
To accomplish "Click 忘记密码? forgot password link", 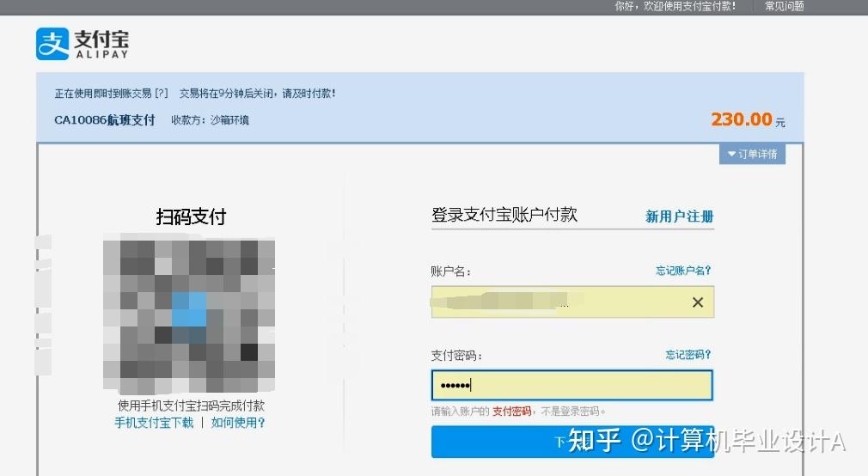I will click(x=688, y=354).
